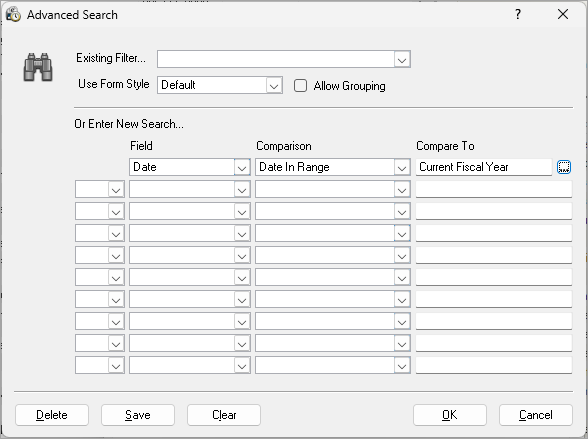
Task: Click the Clear button
Action: [x=224, y=415]
